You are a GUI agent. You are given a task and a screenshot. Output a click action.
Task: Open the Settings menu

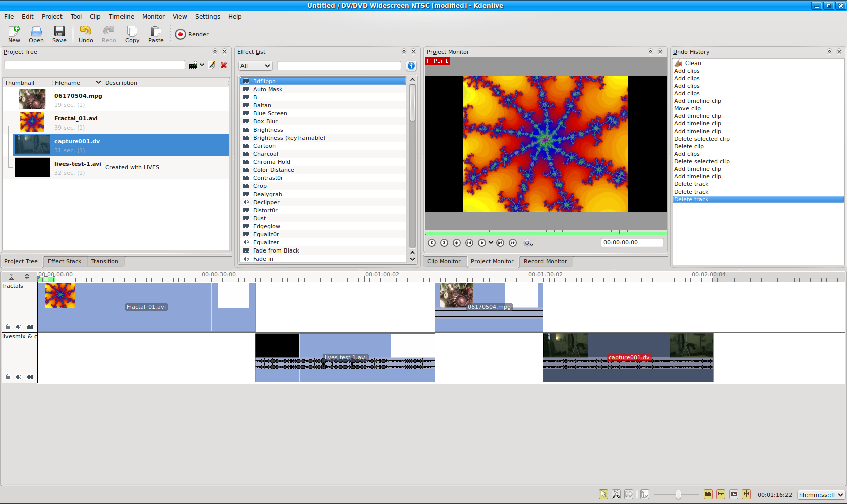(208, 17)
